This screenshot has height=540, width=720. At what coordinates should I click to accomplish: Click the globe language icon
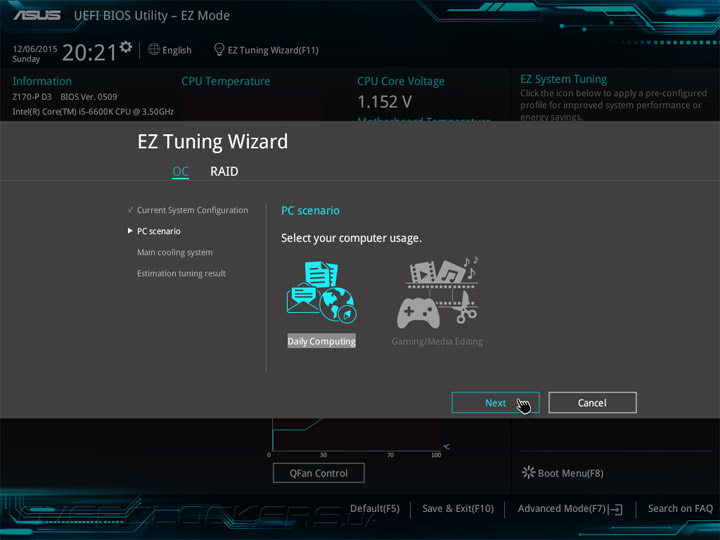[x=154, y=49]
